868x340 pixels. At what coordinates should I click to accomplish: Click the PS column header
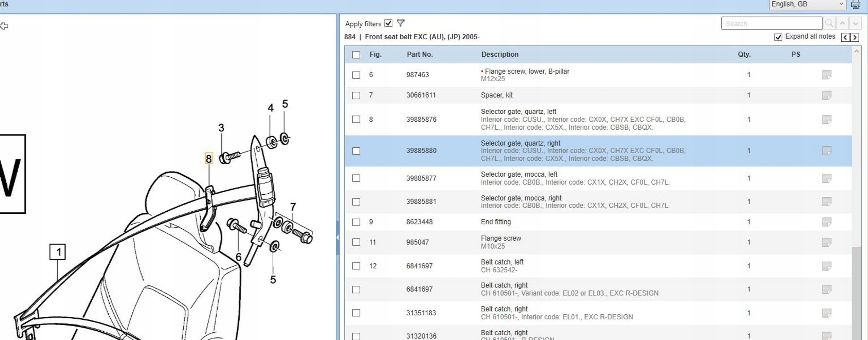[796, 55]
